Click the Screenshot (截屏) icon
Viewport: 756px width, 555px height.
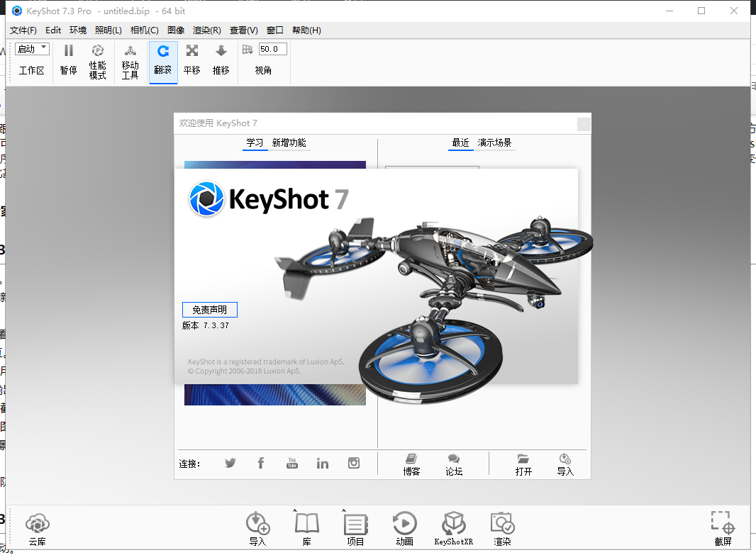(723, 522)
